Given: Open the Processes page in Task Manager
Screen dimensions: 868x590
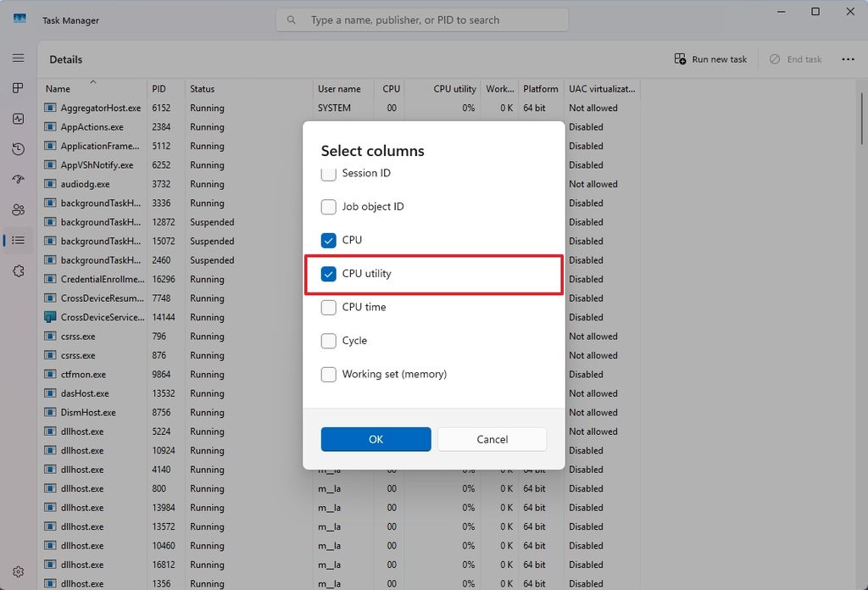Looking at the screenshot, I should (x=18, y=87).
